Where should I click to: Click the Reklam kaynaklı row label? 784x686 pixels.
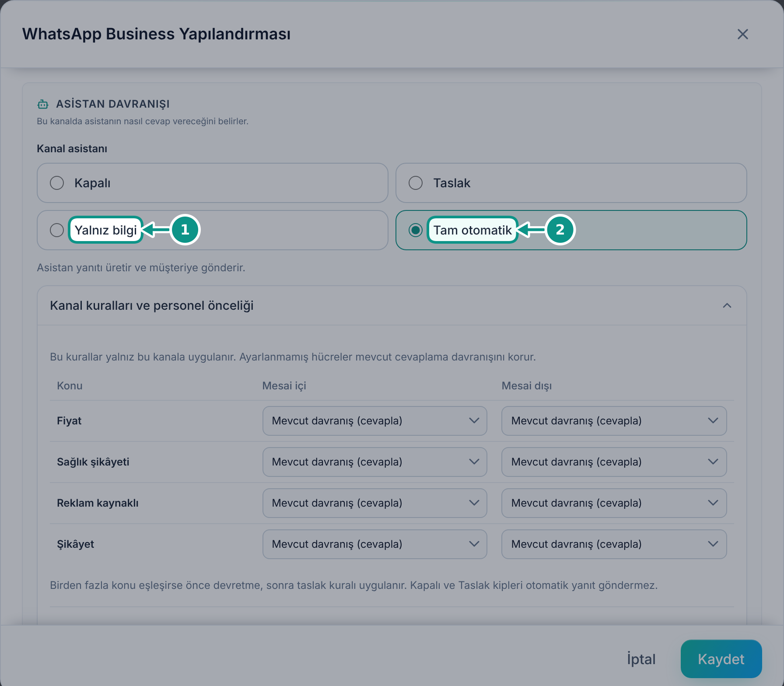coord(98,503)
